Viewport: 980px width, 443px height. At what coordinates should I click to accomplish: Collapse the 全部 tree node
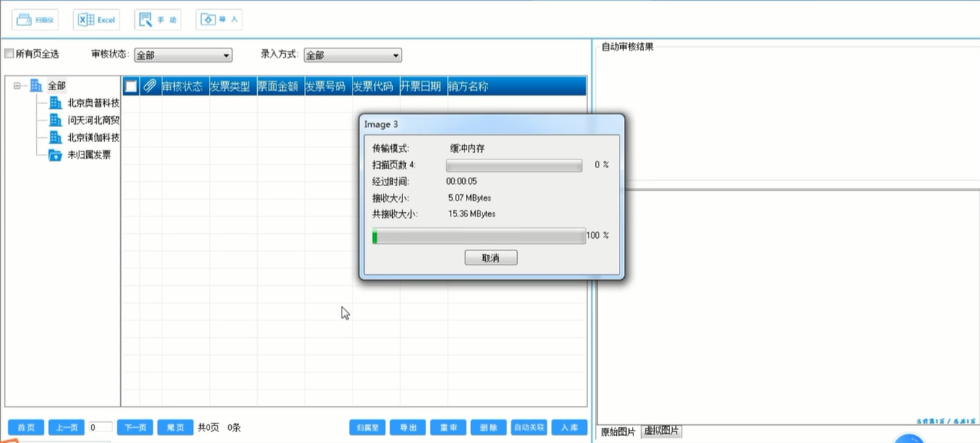tap(17, 86)
